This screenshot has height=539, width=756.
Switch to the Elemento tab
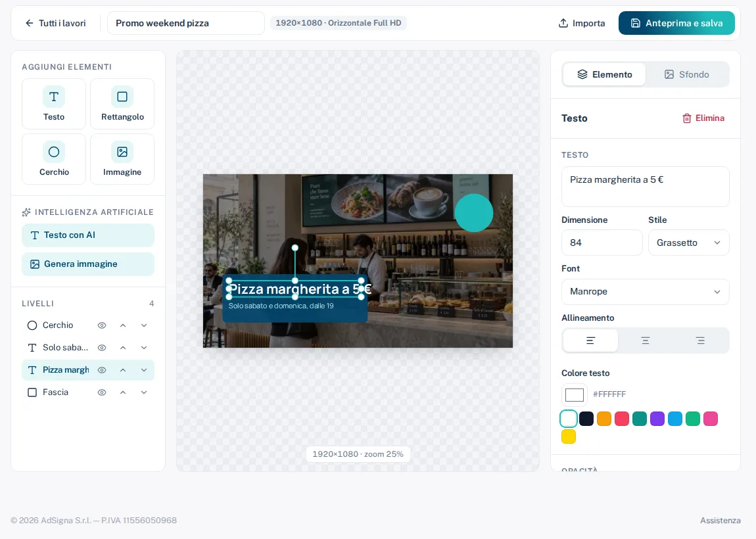[x=604, y=74]
